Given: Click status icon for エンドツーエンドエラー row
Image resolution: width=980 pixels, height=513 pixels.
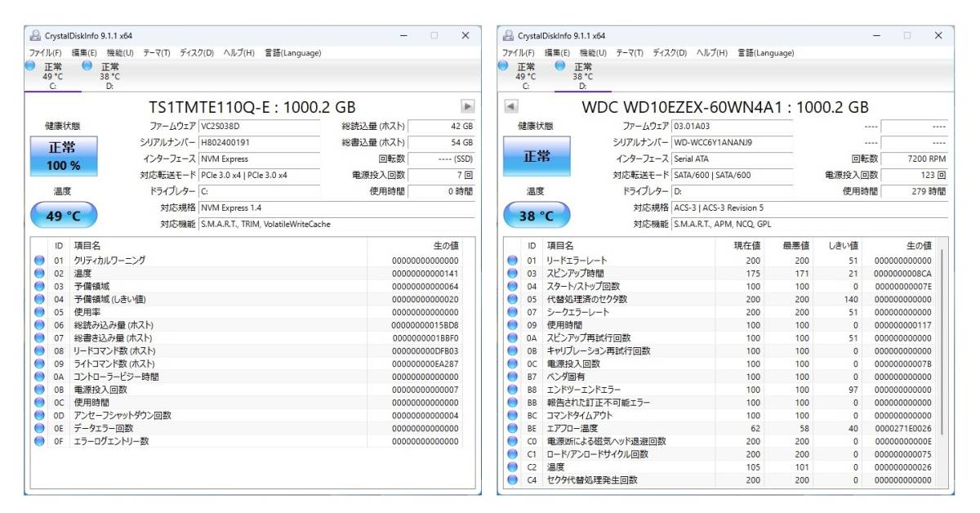Looking at the screenshot, I should click(512, 390).
